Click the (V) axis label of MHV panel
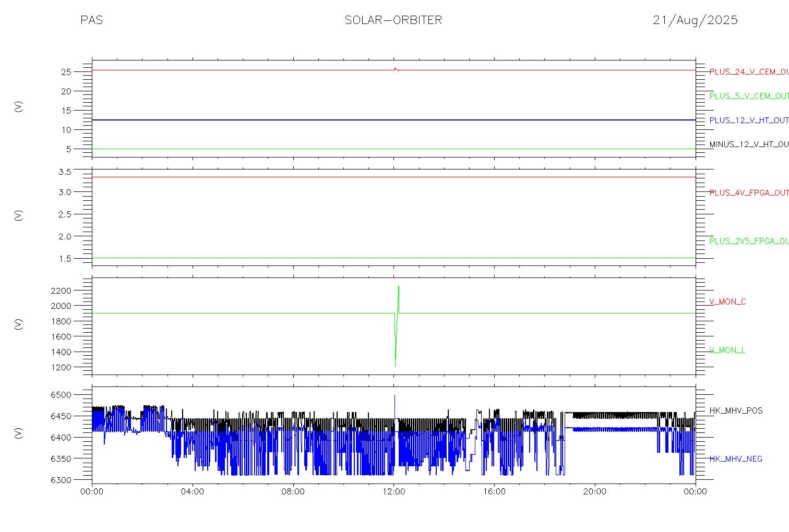The height and width of the screenshot is (532, 789). (x=19, y=433)
